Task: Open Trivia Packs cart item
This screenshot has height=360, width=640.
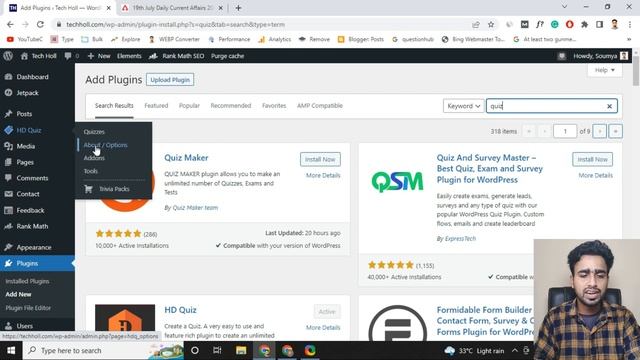Action: 107,189
